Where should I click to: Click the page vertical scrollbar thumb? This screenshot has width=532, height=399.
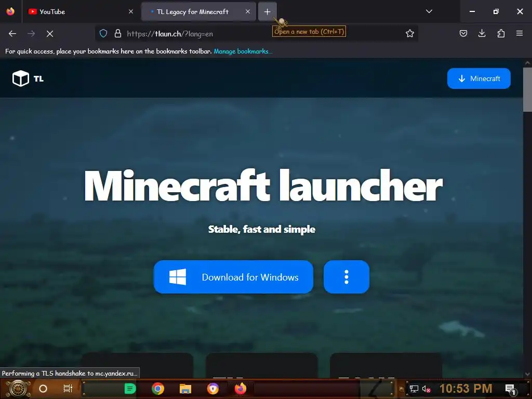click(x=527, y=89)
